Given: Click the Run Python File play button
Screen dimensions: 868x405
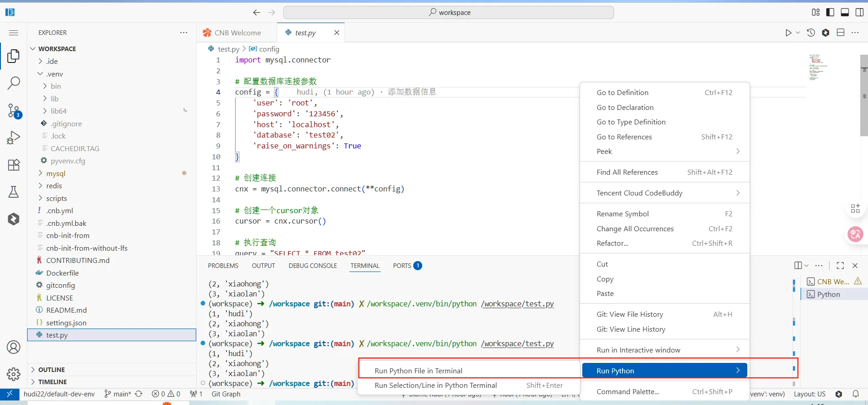Looking at the screenshot, I should [x=788, y=33].
